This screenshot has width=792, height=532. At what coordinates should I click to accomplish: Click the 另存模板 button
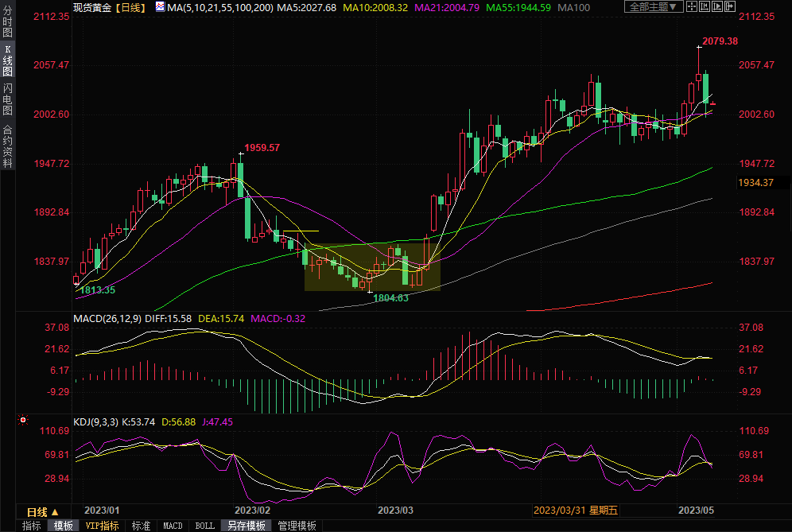click(x=245, y=526)
